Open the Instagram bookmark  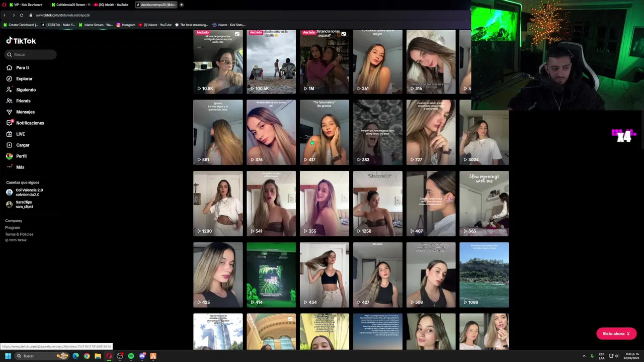click(x=126, y=25)
